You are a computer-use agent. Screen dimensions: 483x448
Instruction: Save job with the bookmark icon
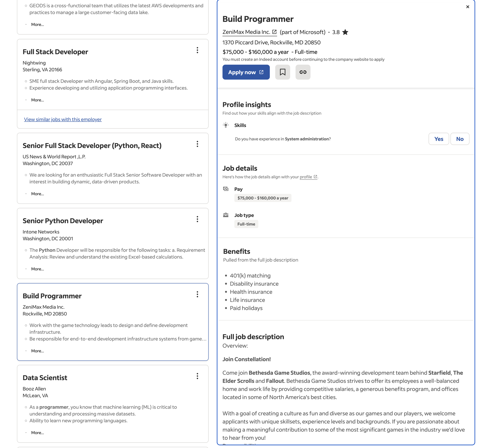[282, 72]
